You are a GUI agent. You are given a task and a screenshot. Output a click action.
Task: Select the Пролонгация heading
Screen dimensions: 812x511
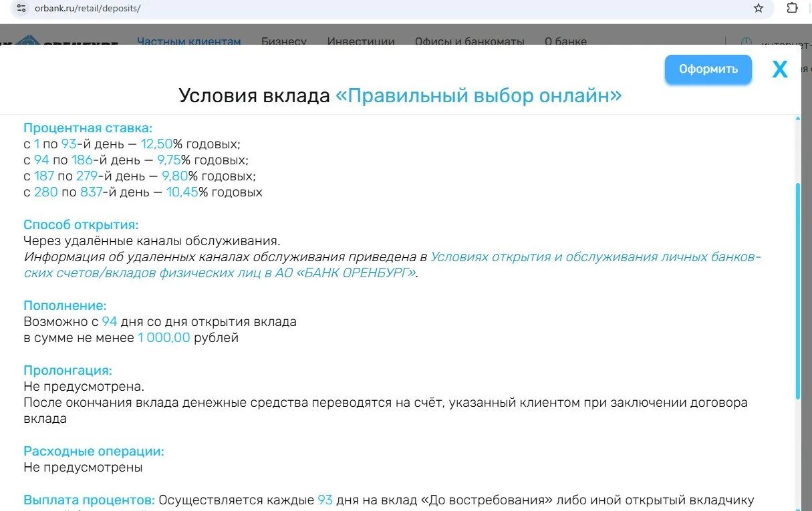coord(67,370)
